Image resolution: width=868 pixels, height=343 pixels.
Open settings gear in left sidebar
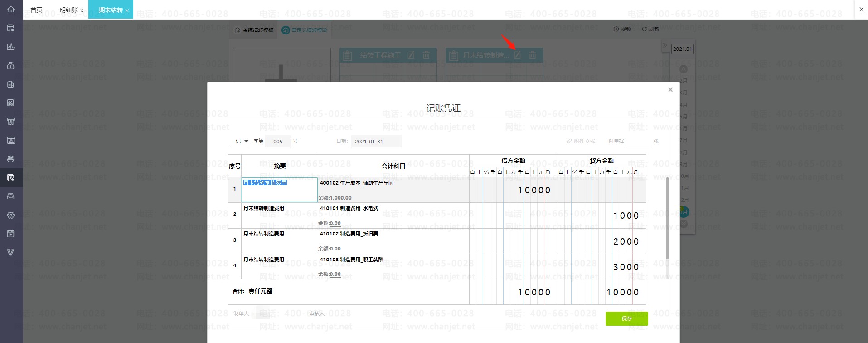coord(11,215)
